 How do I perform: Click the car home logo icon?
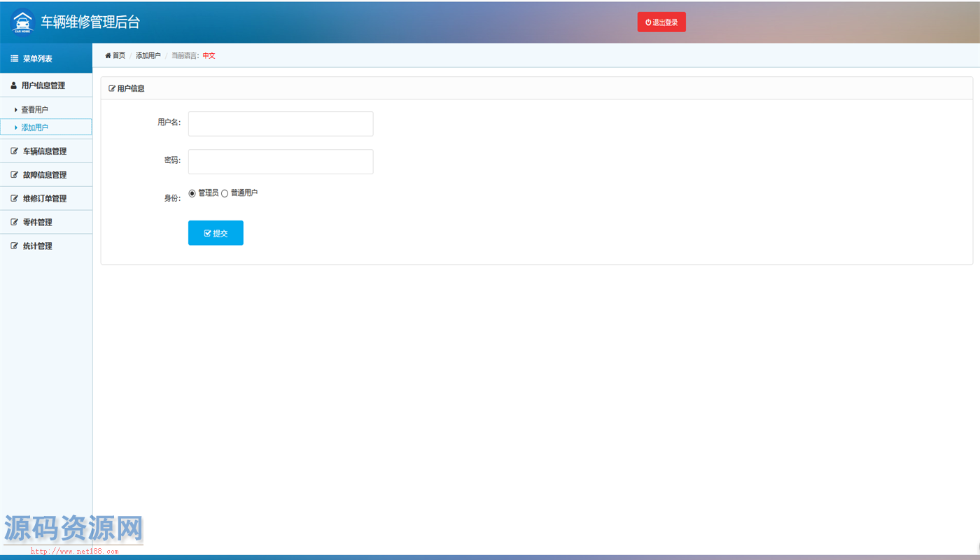coord(22,22)
